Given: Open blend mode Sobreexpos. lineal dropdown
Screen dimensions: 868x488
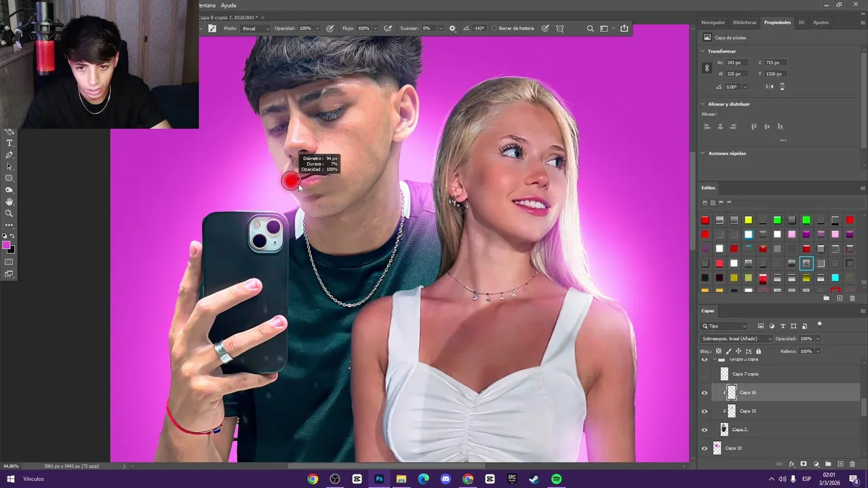Looking at the screenshot, I should coord(737,339).
